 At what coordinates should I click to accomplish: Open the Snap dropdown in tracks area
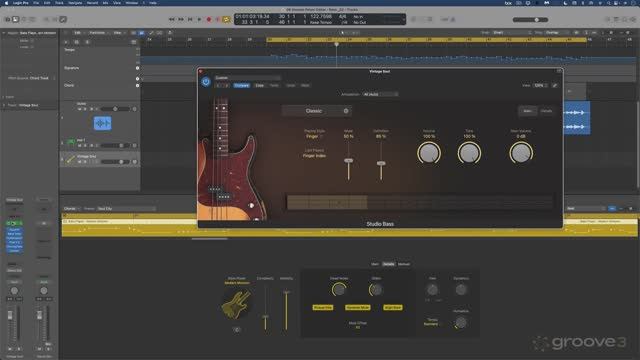(x=512, y=33)
